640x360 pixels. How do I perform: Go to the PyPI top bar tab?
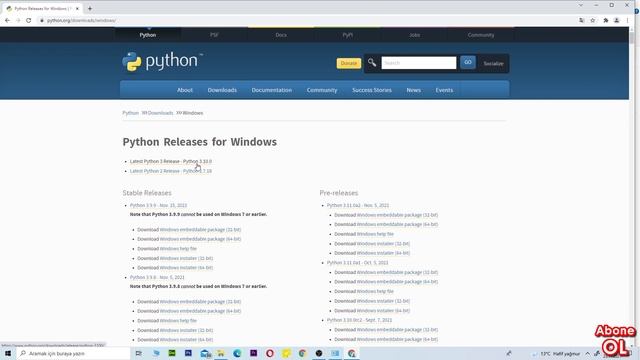click(x=347, y=35)
